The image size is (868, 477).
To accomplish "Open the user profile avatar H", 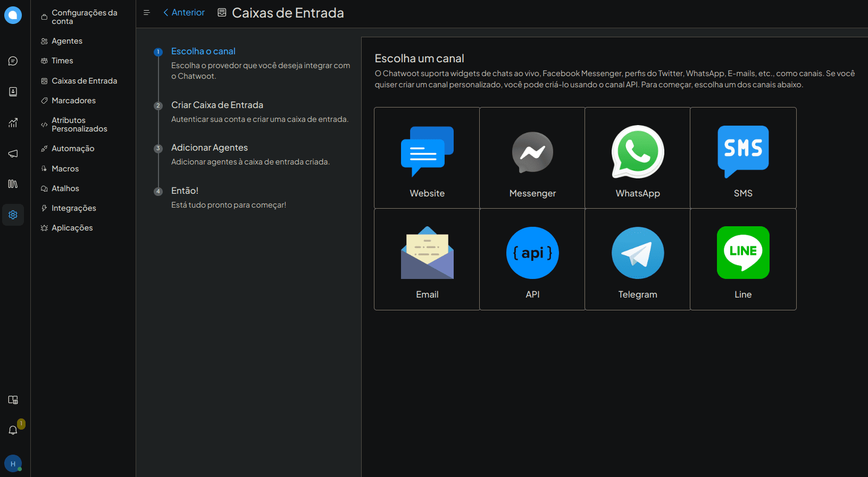I will tap(13, 464).
